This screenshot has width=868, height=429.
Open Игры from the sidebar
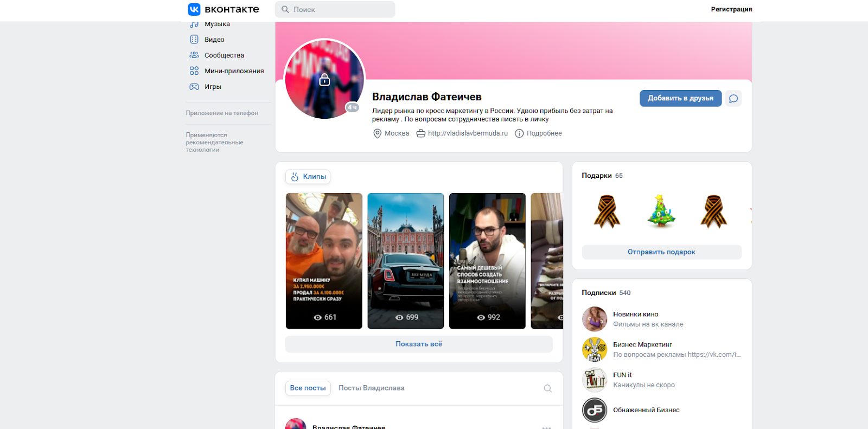212,87
